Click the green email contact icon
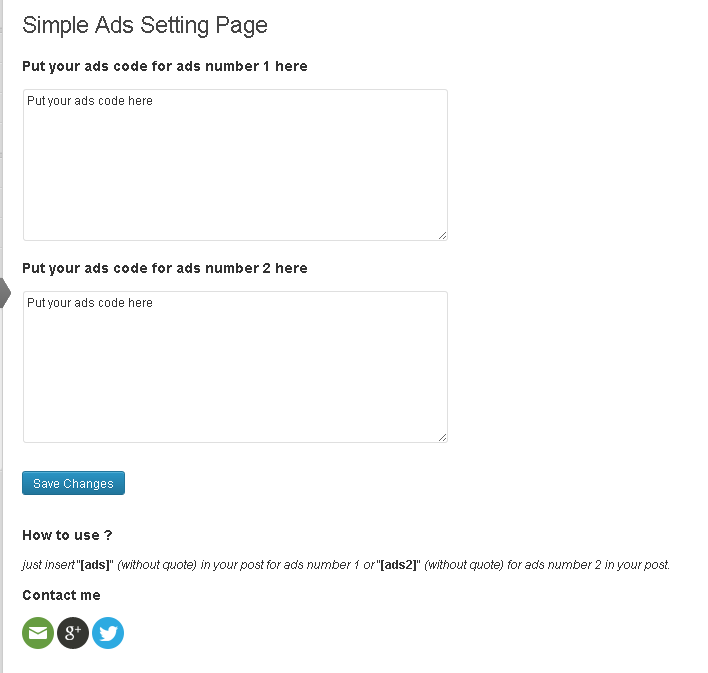Viewport: 708px width, 673px height. coord(38,633)
